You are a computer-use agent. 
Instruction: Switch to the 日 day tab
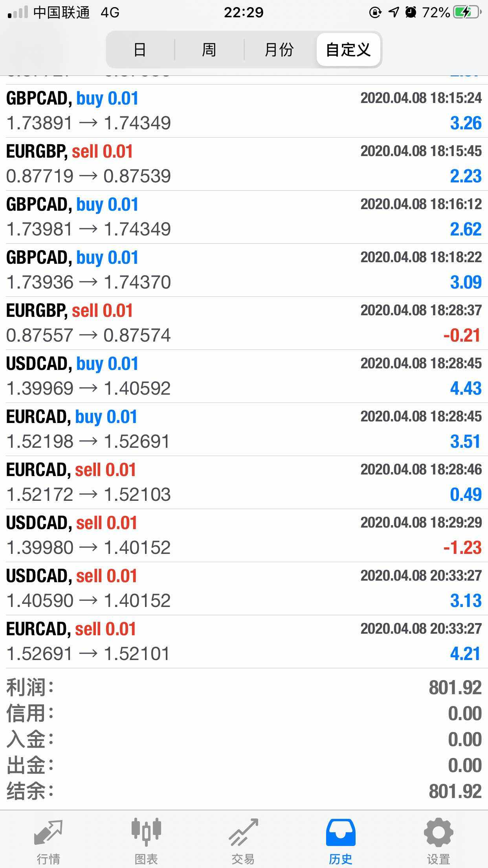click(140, 50)
